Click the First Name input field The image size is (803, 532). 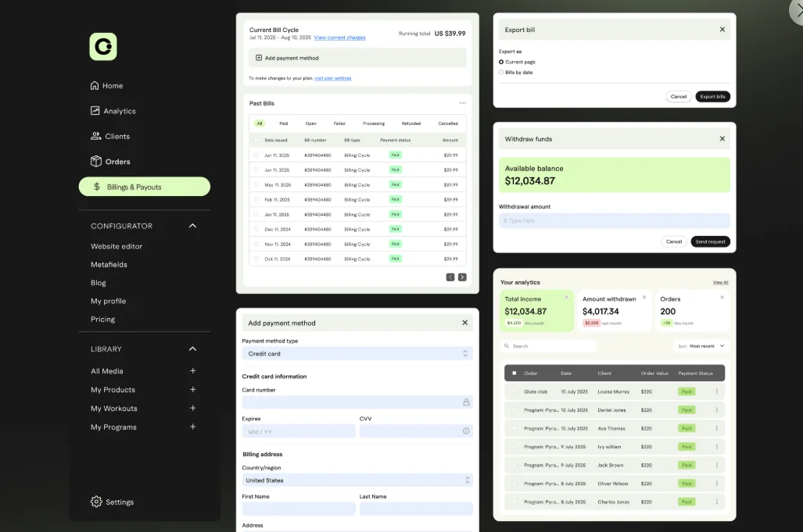(x=299, y=509)
